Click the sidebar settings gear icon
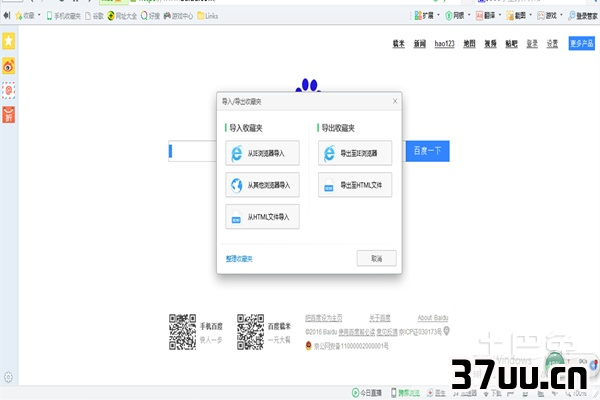600x400 pixels. point(8,377)
